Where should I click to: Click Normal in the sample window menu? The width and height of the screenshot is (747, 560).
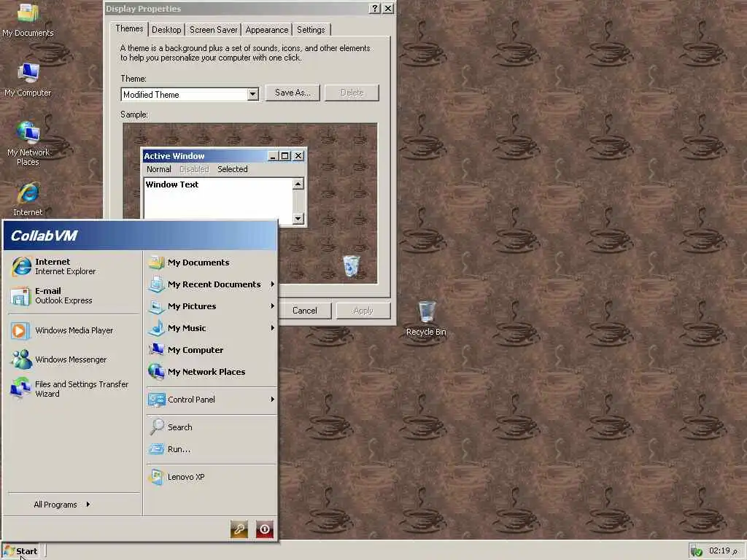click(158, 169)
